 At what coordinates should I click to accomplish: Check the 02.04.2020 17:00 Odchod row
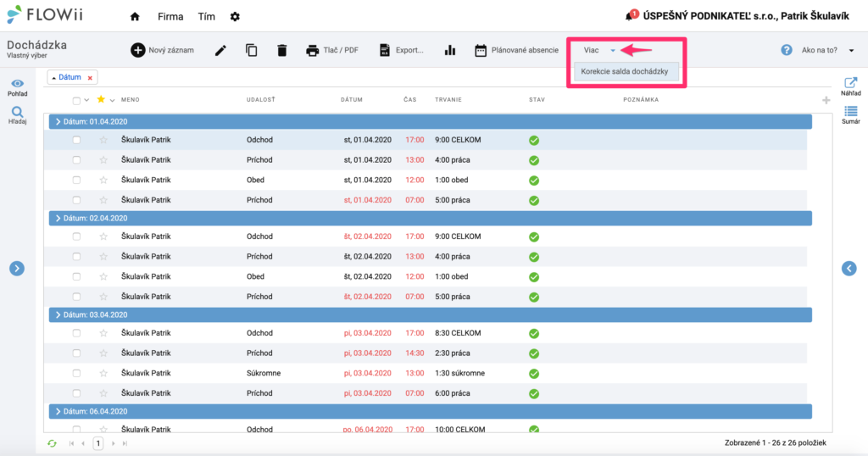(x=76, y=236)
